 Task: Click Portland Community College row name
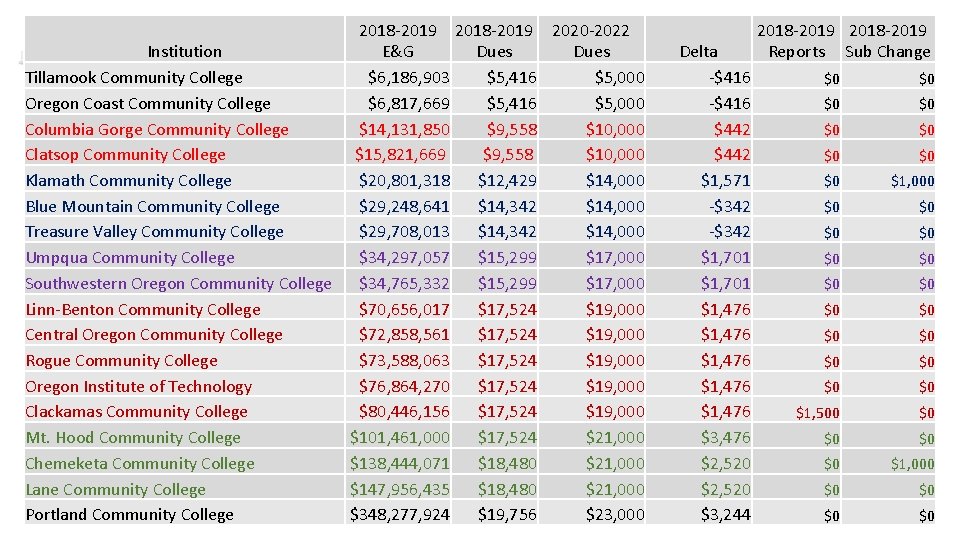129,515
